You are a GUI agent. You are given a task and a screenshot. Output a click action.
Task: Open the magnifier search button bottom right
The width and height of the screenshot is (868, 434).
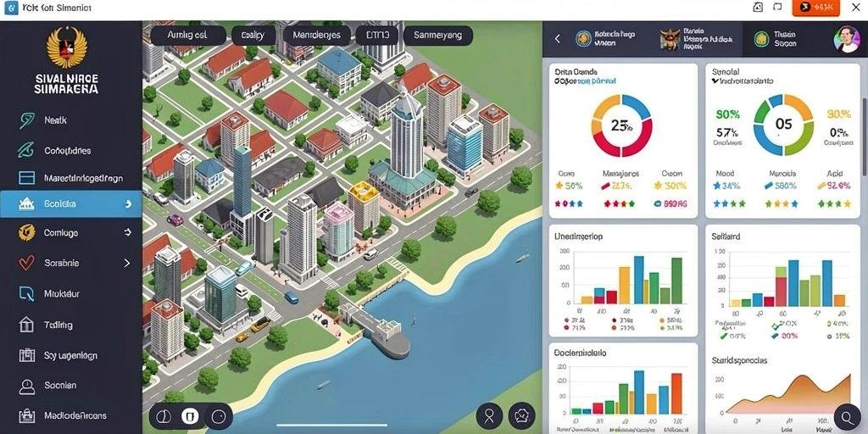(x=847, y=416)
